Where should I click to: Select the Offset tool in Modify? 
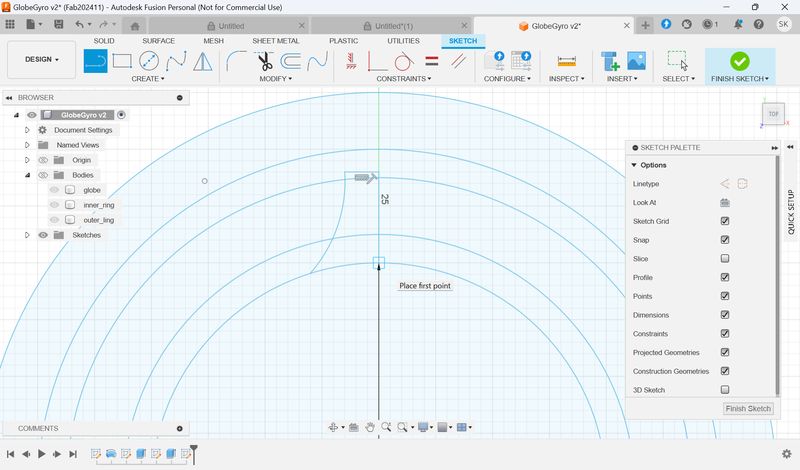pyautogui.click(x=291, y=61)
